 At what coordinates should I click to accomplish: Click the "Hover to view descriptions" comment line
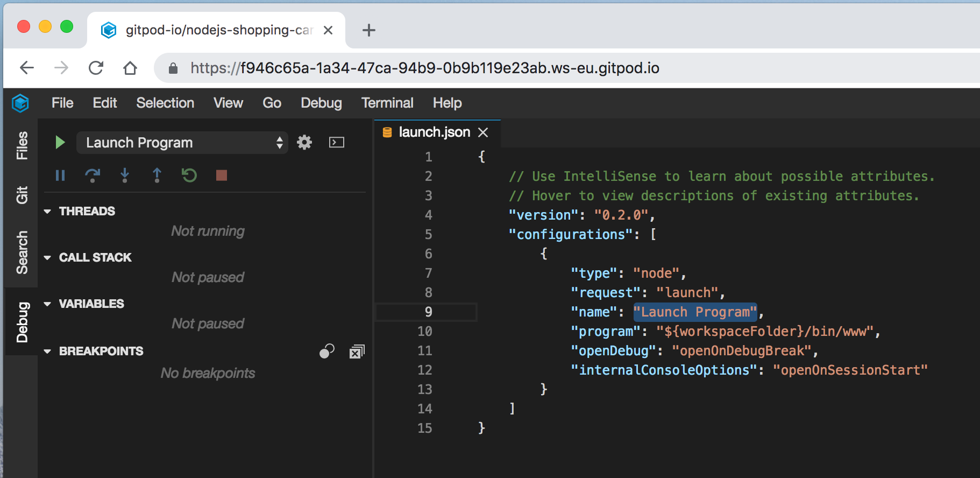714,196
